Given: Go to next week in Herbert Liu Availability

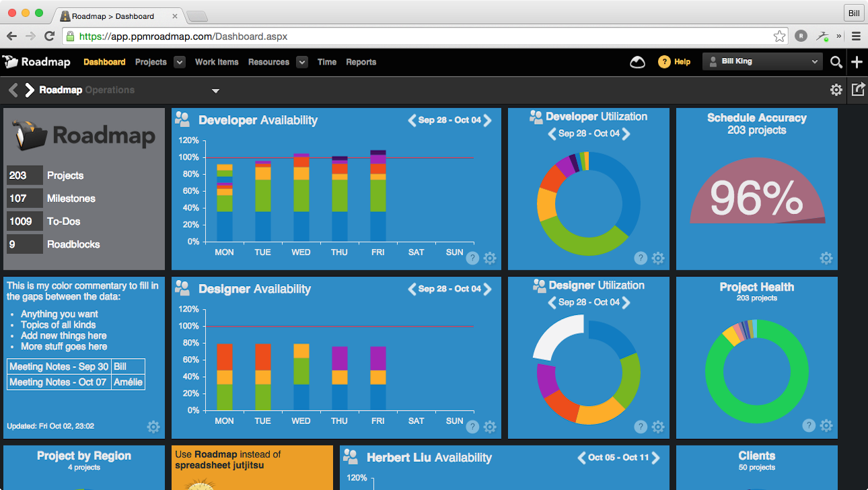Looking at the screenshot, I should pos(655,458).
